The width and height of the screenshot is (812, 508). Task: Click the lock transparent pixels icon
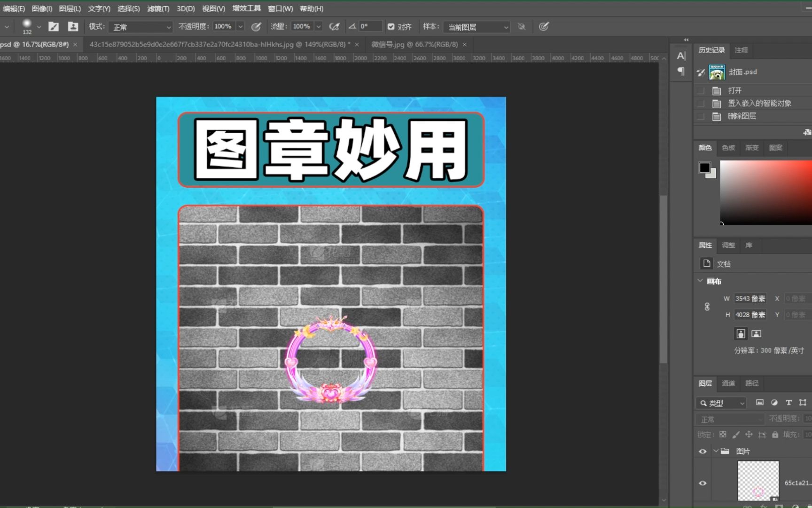723,434
